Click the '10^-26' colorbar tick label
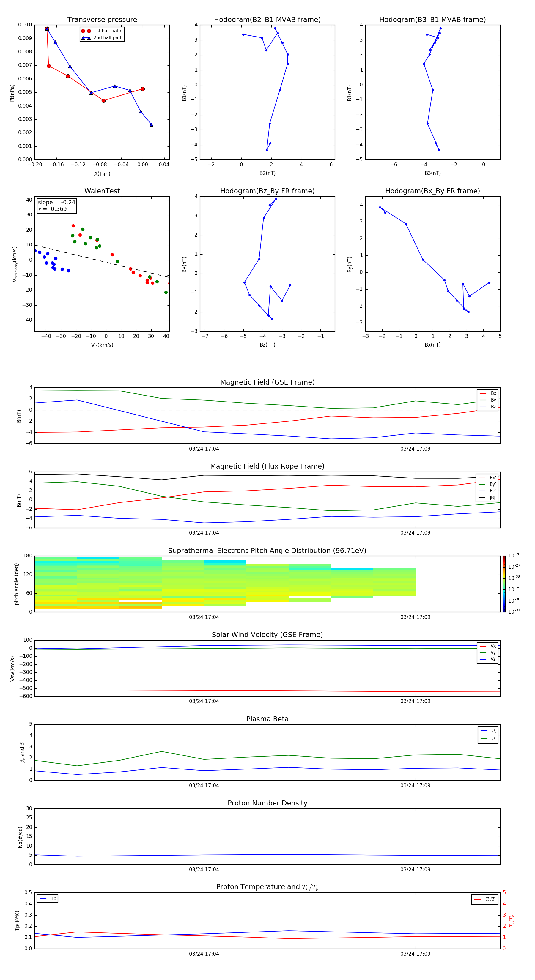The height and width of the screenshot is (980, 535). pyautogui.click(x=514, y=555)
